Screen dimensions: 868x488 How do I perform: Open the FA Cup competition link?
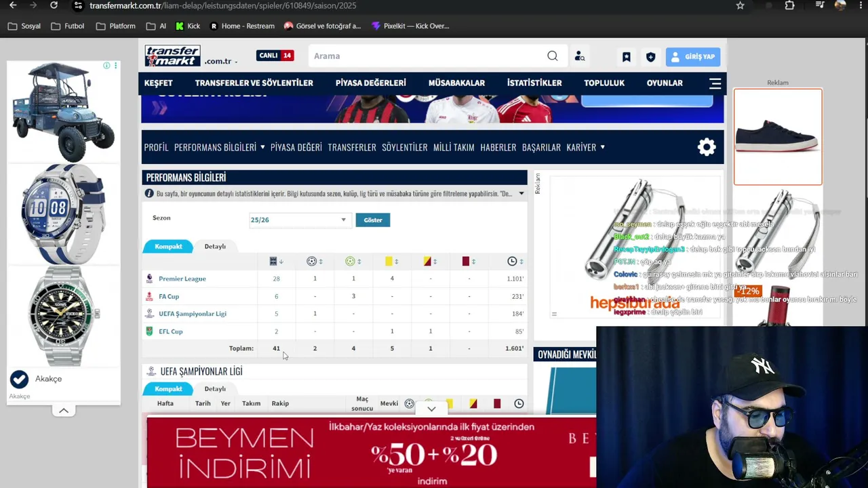pyautogui.click(x=169, y=296)
